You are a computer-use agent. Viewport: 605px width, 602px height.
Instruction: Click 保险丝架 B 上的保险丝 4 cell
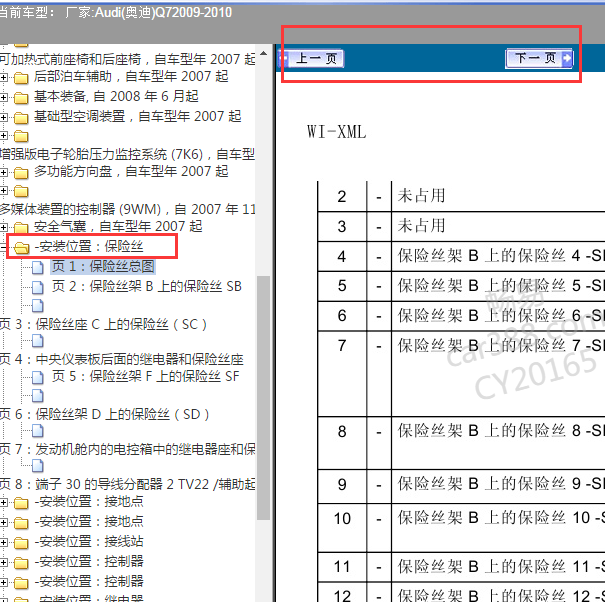[498, 256]
